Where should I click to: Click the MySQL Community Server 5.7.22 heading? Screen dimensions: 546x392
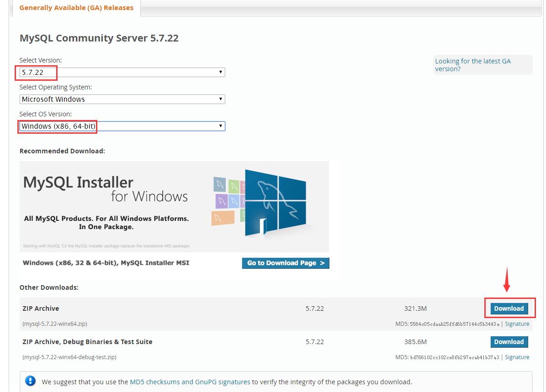click(x=99, y=38)
